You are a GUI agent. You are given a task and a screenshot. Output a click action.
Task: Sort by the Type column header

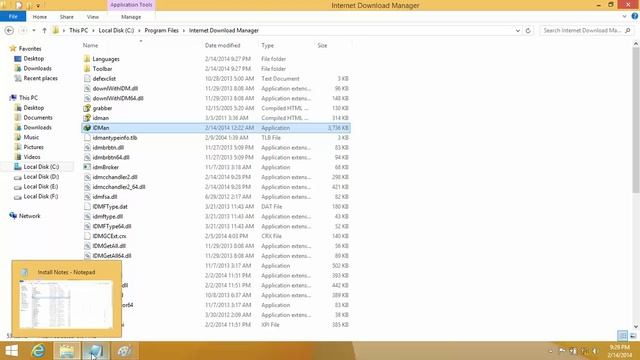[267, 45]
